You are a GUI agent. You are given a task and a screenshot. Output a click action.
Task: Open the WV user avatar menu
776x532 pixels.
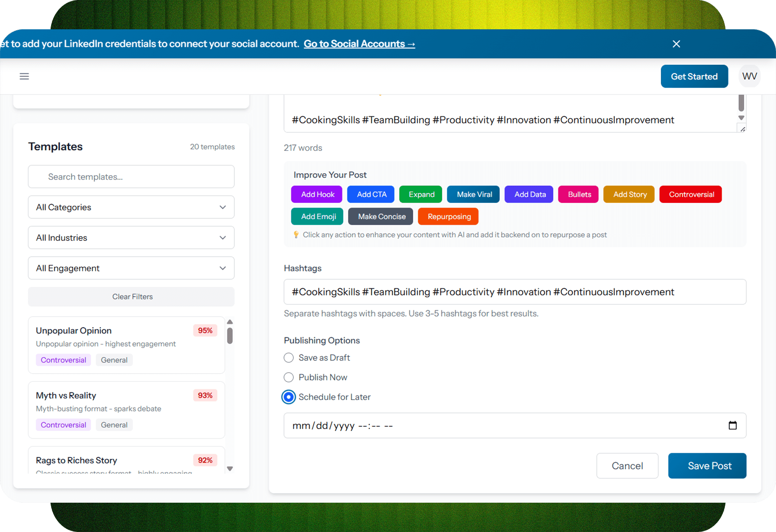(749, 76)
